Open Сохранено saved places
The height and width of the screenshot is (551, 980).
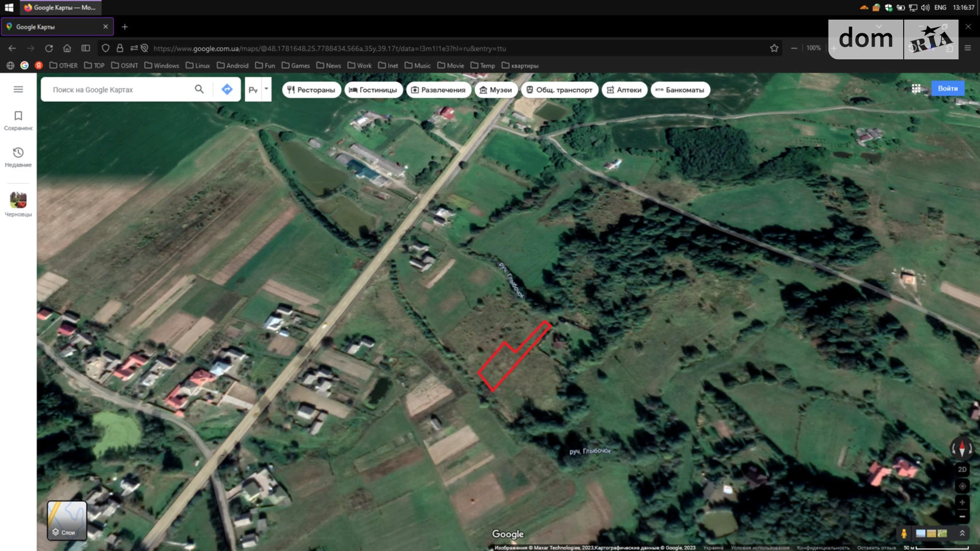(18, 120)
